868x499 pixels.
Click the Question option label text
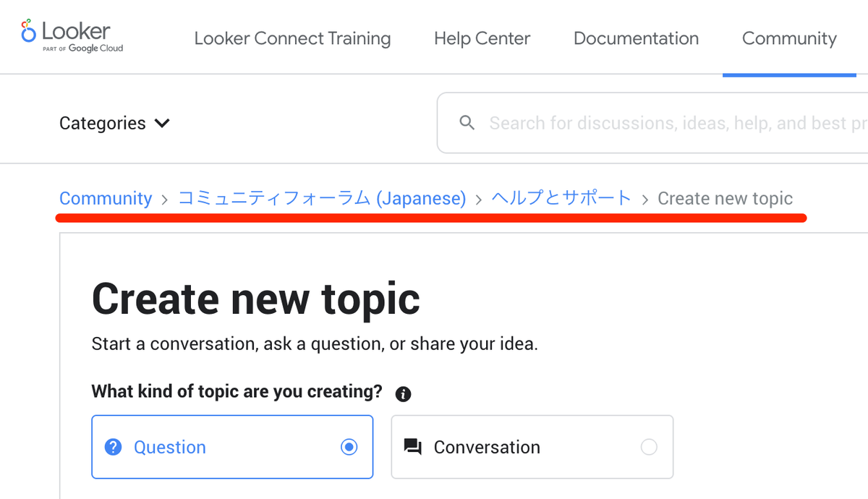pos(170,447)
